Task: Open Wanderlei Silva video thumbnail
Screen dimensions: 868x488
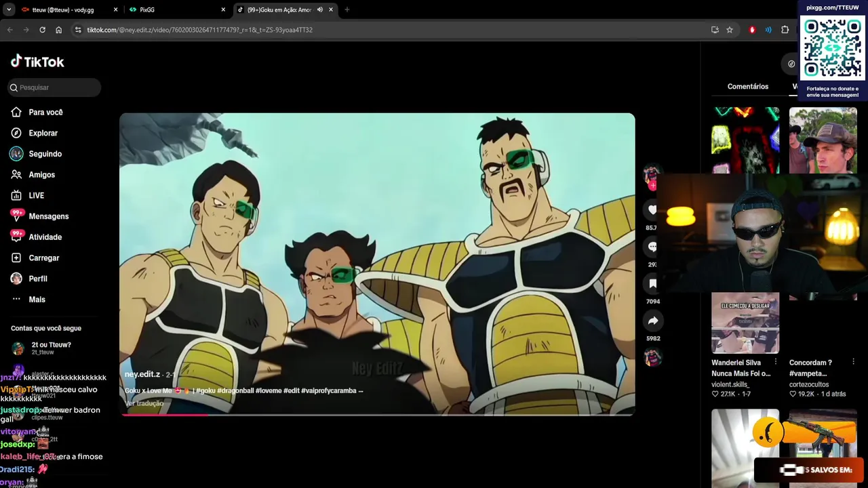Action: (x=745, y=323)
